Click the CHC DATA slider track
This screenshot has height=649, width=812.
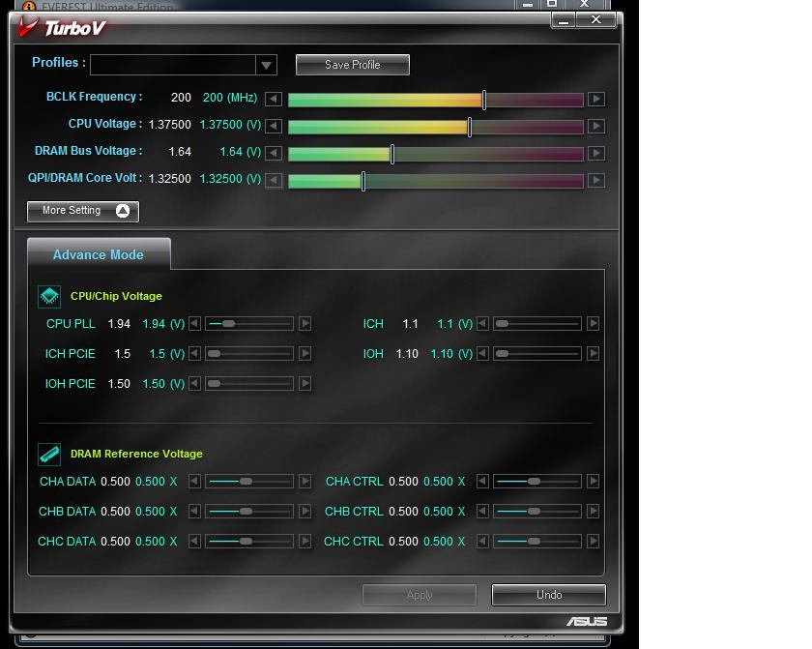point(249,542)
